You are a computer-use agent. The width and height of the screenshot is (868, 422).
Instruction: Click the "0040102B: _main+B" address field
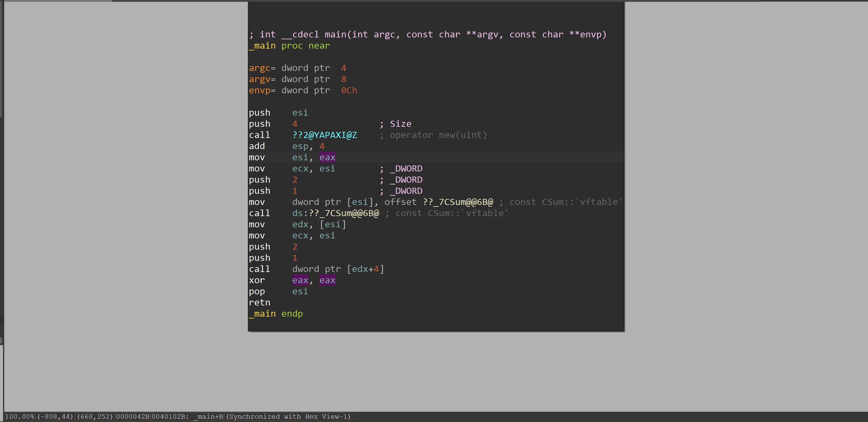(187, 416)
